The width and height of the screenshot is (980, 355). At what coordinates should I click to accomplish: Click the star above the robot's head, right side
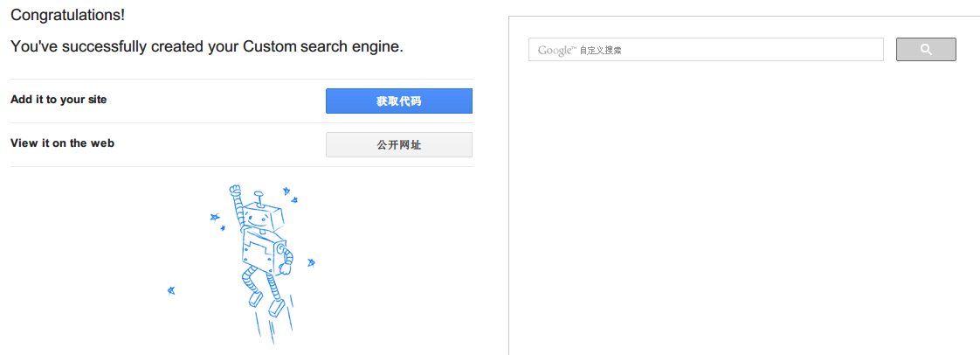pos(286,191)
